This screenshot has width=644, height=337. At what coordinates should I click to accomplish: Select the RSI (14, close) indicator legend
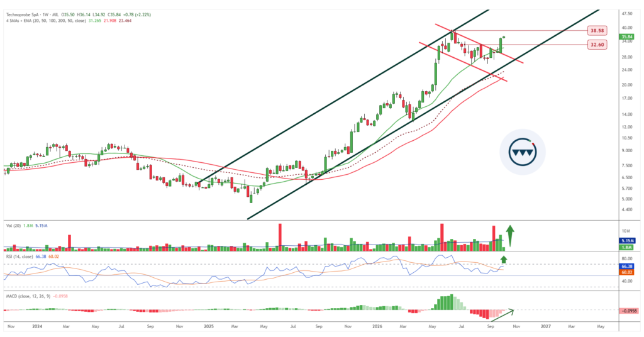(x=19, y=257)
